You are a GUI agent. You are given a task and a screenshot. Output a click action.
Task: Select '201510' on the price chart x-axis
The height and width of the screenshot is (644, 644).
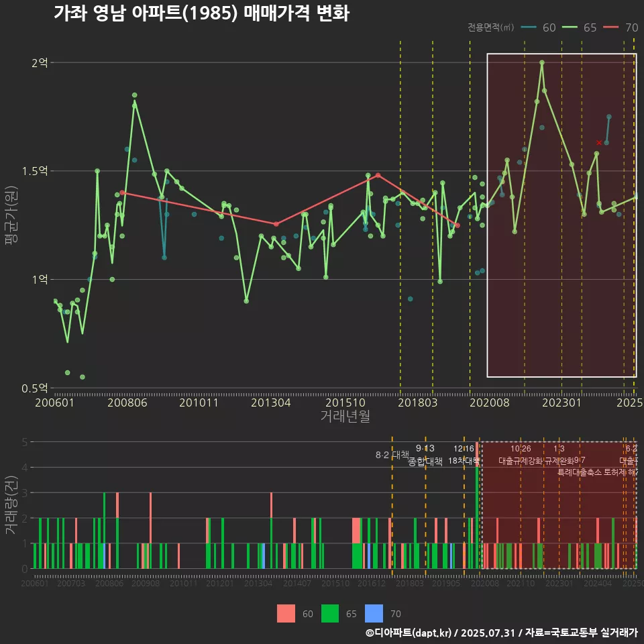point(345,402)
